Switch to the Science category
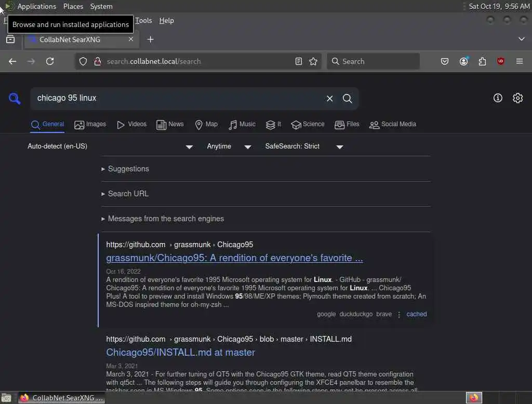Image resolution: width=532 pixels, height=404 pixels. 308,125
